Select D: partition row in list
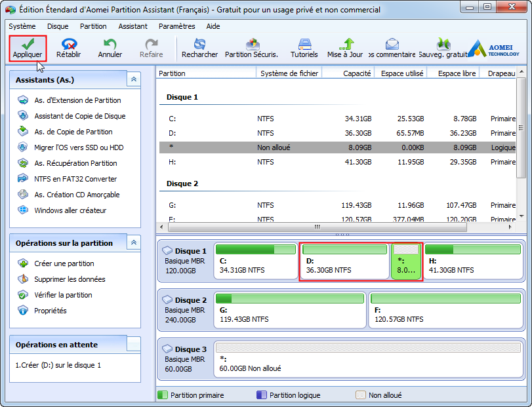This screenshot has width=532, height=407. point(338,133)
